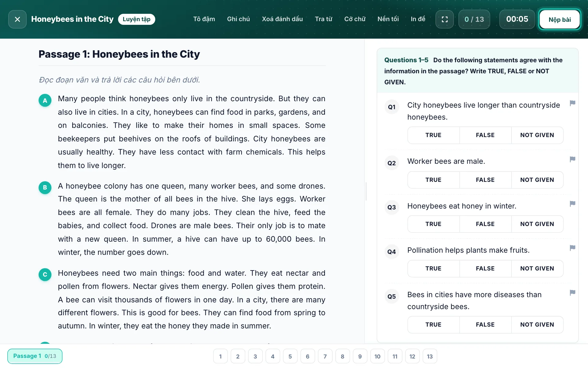Click the panel splitter handle between passage and questions
This screenshot has width=588, height=368.
pos(366,191)
